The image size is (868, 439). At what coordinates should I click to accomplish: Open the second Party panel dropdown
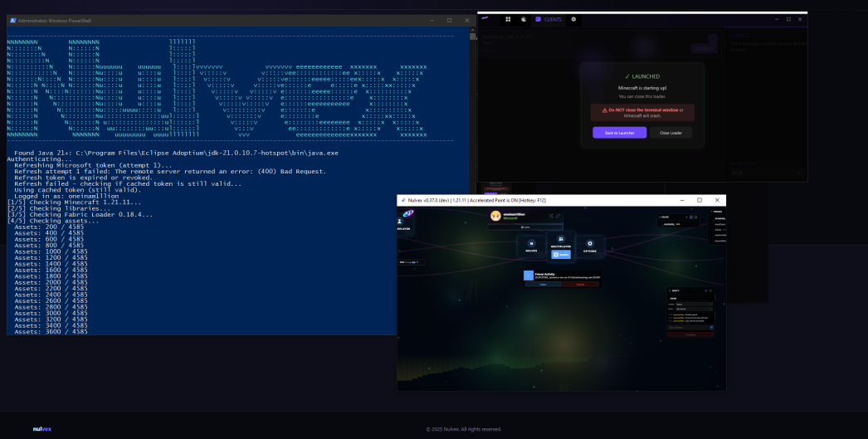(x=695, y=309)
